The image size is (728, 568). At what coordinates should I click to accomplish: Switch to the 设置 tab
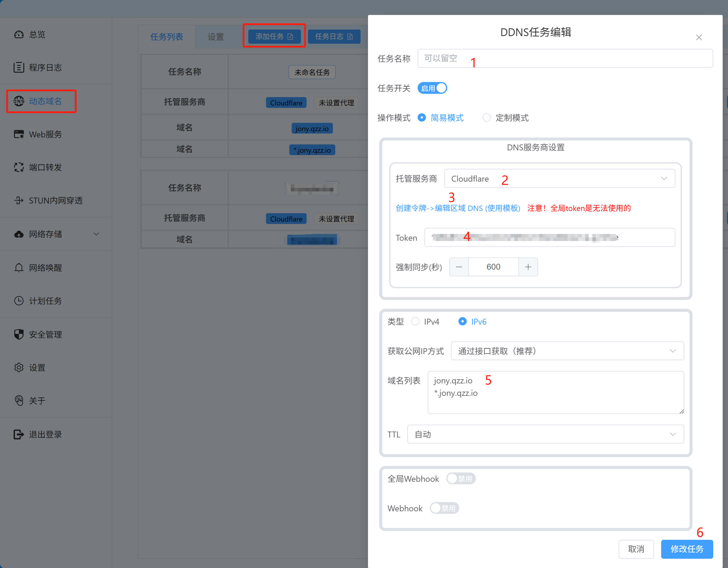pos(215,37)
